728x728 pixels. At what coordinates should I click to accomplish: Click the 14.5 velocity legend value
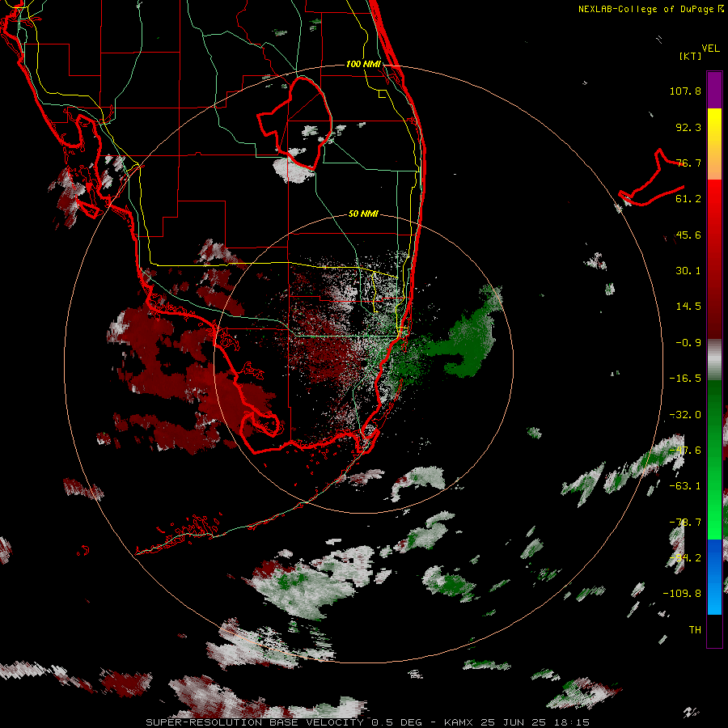(x=688, y=307)
